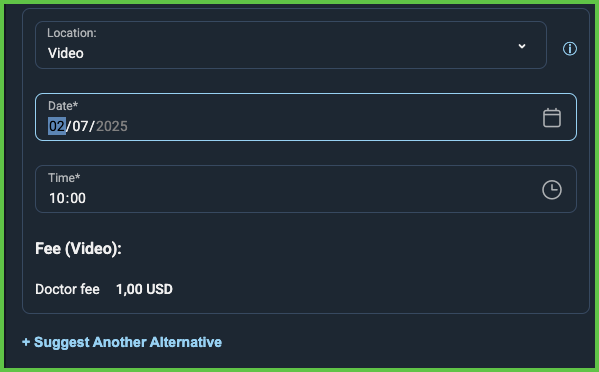
Task: Click the 1,00 USD fee amount
Action: coord(144,290)
